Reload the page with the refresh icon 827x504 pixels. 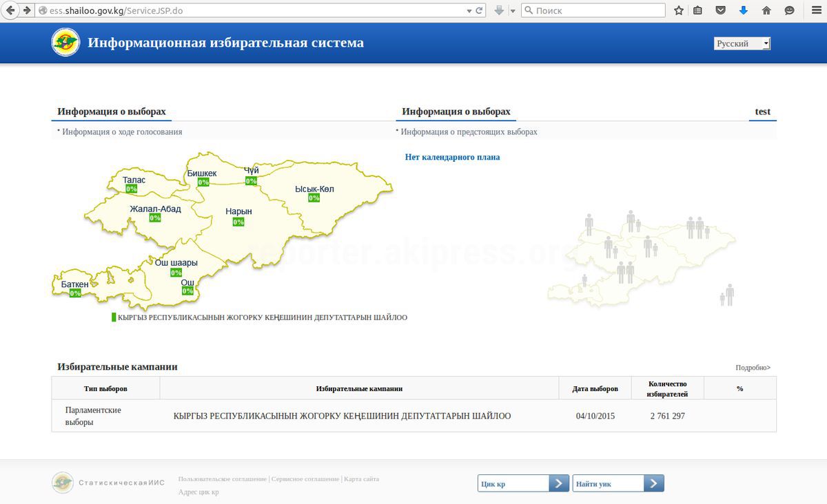(480, 10)
